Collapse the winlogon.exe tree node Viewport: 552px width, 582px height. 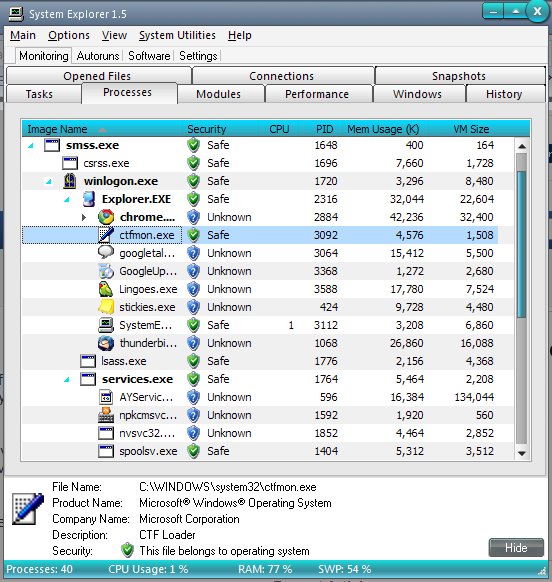click(48, 182)
